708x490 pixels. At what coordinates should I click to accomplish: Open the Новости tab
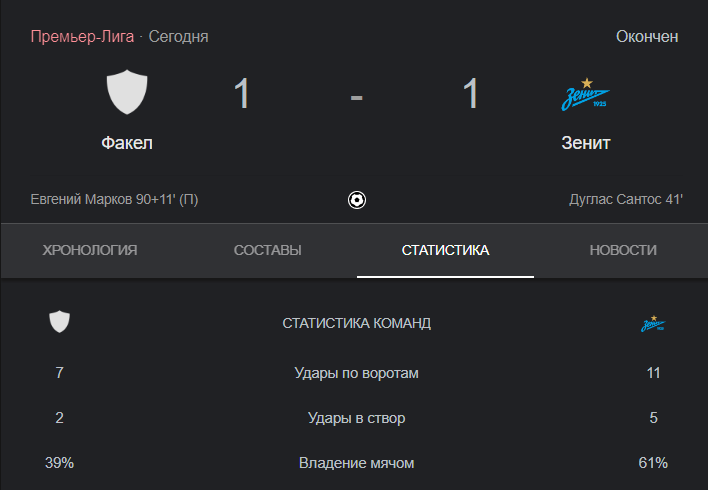pos(623,250)
